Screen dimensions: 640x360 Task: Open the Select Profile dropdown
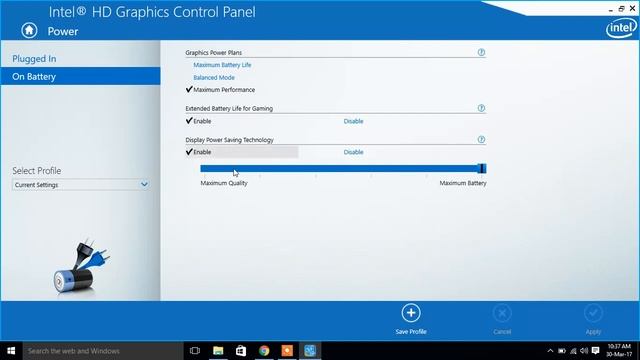click(80, 185)
